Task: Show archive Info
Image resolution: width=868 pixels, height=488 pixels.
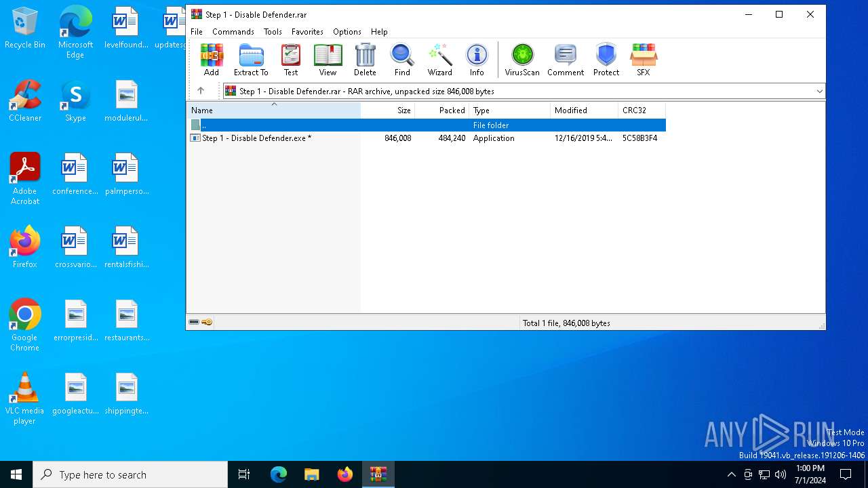Action: coord(477,60)
